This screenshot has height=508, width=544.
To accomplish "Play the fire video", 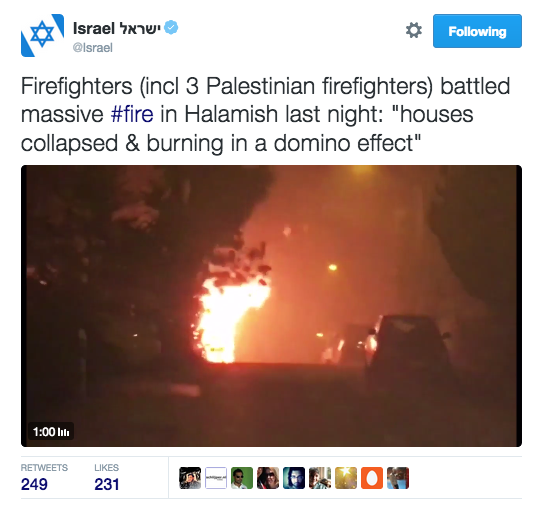I will coord(271,306).
